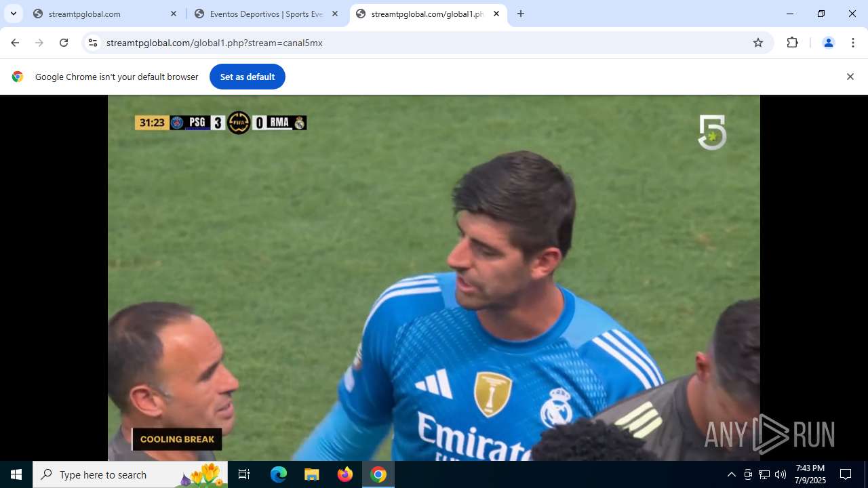Select the active streamtpglobal.com/global1 tab
Image resolution: width=868 pixels, height=488 pixels.
[428, 14]
